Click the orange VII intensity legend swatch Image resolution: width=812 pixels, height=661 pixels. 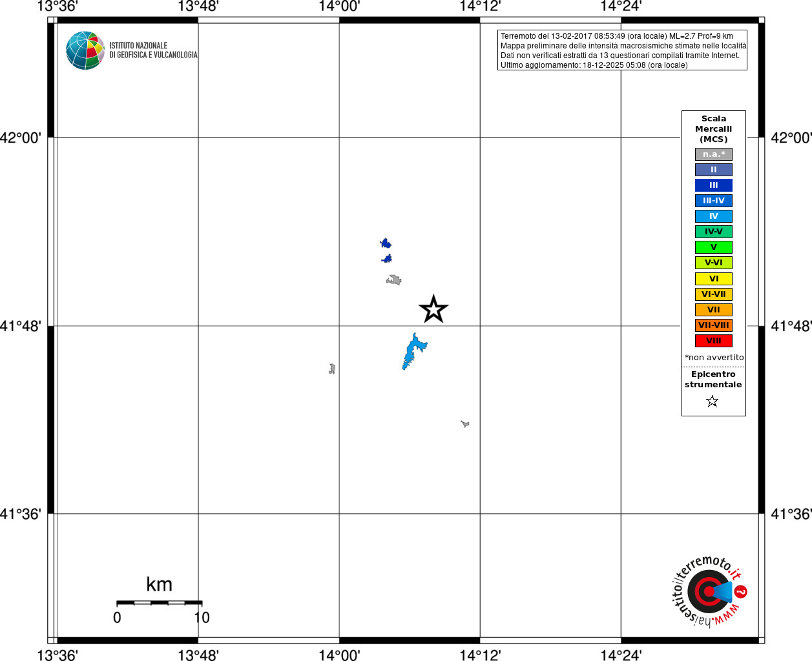714,310
